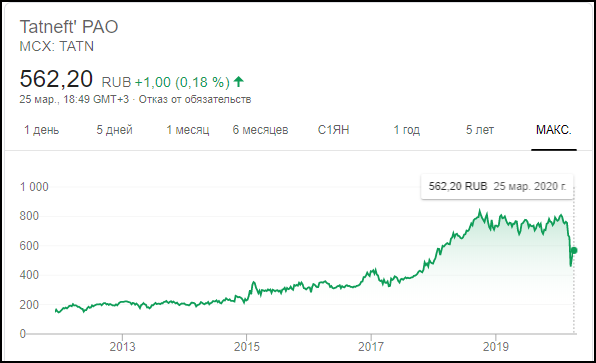Click the 800 y-axis label
Image resolution: width=596 pixels, height=363 pixels.
pyautogui.click(x=29, y=216)
